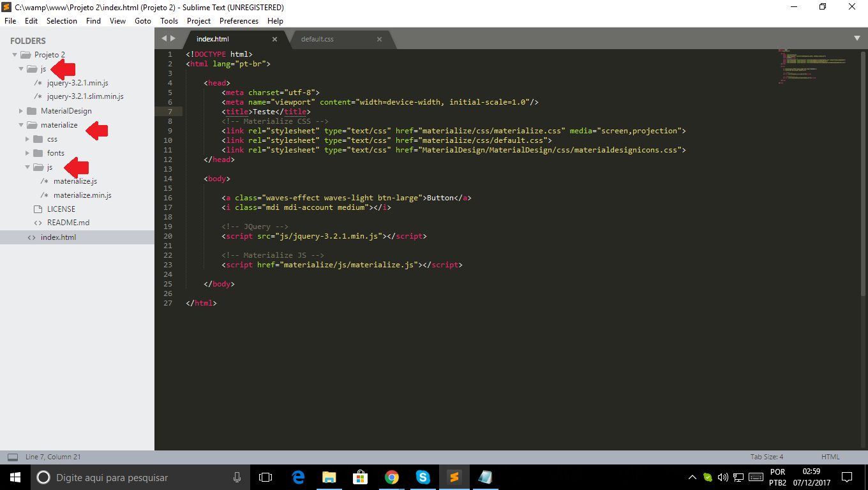Change the Tab Size: 4 setting

tap(767, 457)
